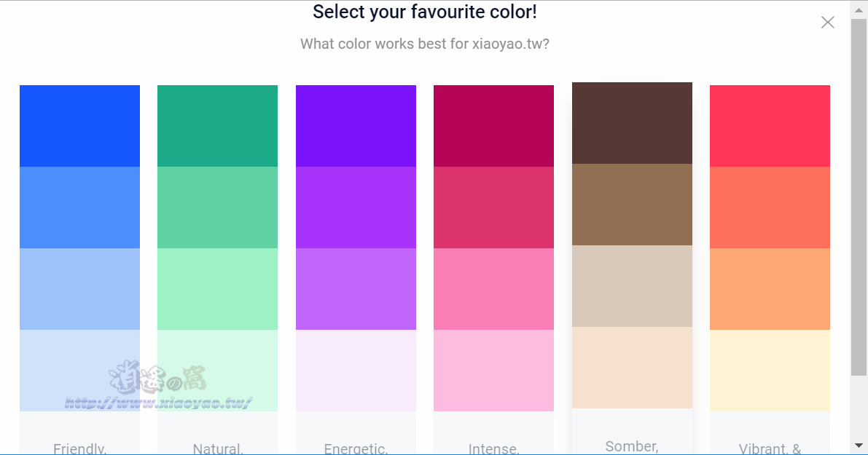Pick the bright red Vibrant swatch

pyautogui.click(x=770, y=126)
